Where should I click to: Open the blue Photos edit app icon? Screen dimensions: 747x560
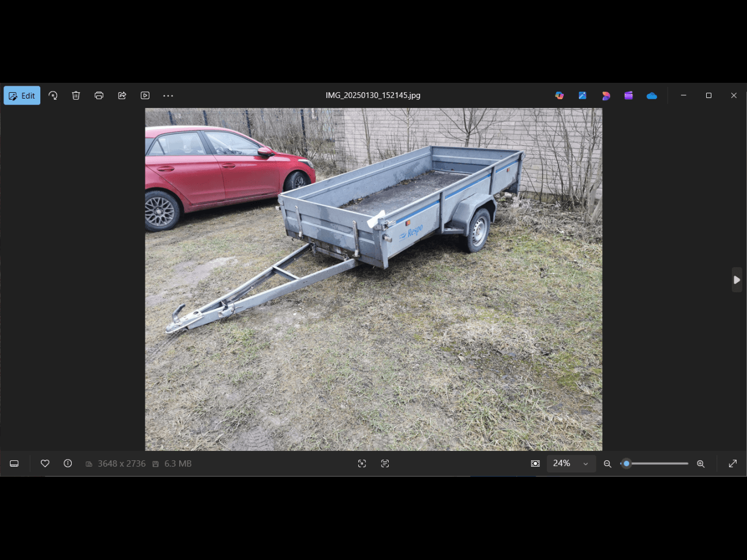pyautogui.click(x=582, y=96)
